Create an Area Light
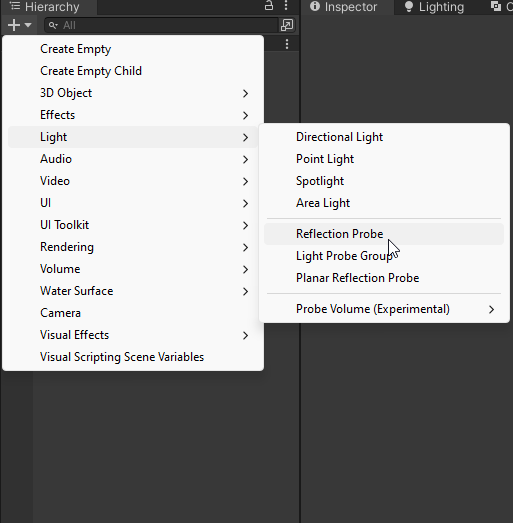This screenshot has height=523, width=513. pos(384,203)
